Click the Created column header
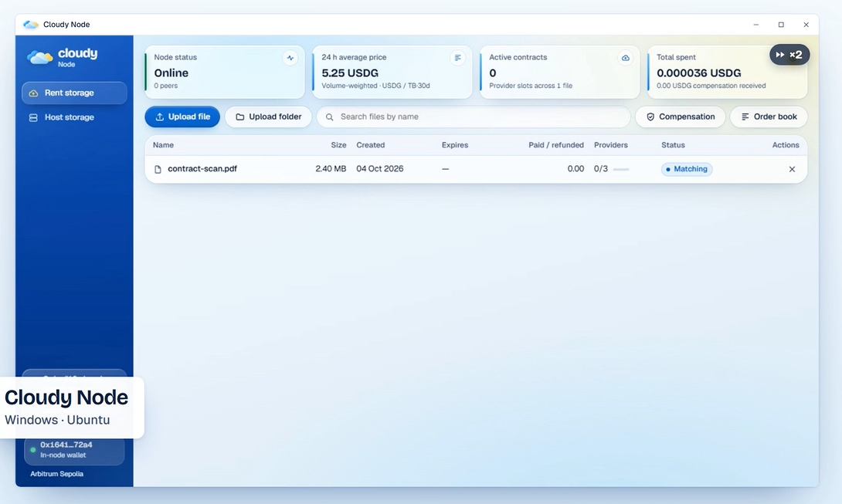Viewport: 842px width, 504px height. pos(371,145)
